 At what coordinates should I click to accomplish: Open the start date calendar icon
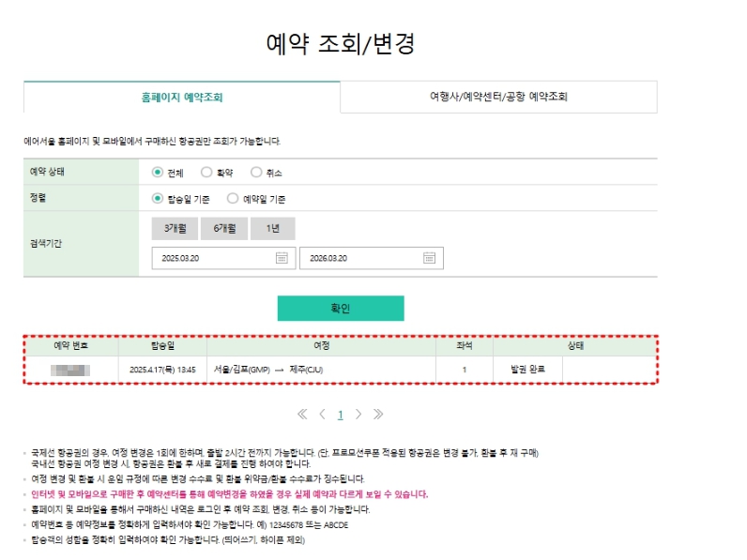[282, 258]
